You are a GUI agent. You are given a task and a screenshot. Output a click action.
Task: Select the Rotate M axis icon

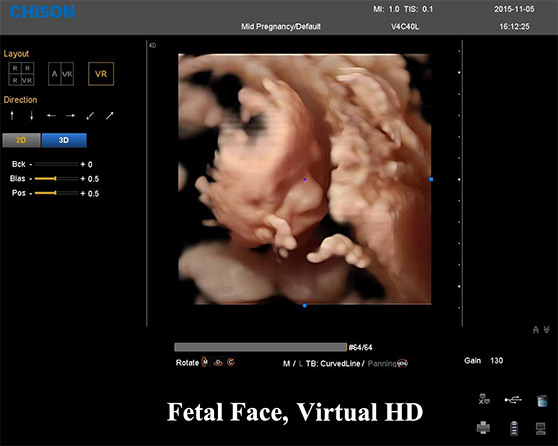(x=205, y=362)
